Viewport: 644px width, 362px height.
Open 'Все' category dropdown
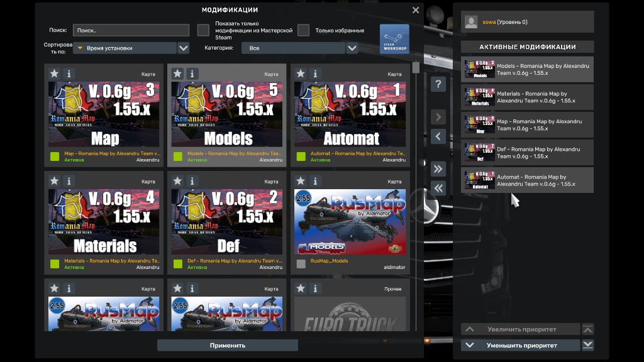click(x=293, y=48)
